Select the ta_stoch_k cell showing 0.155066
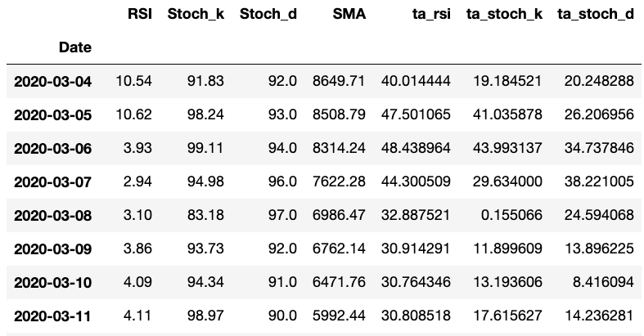This screenshot has height=336, width=644. [515, 216]
